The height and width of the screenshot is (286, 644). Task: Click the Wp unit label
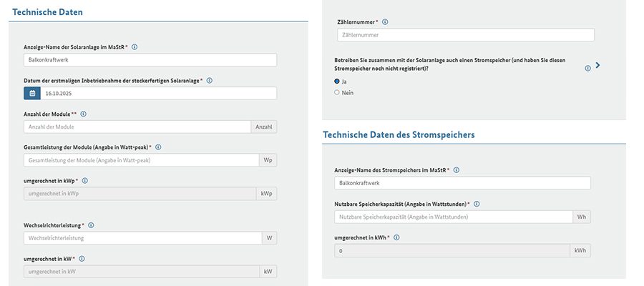point(268,160)
